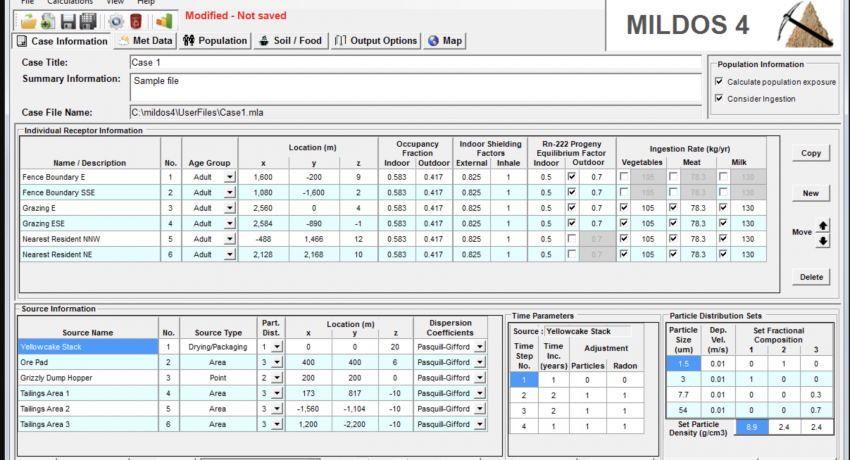Click the red barrel toolbar icon
This screenshot has height=460, width=850.
click(136, 22)
